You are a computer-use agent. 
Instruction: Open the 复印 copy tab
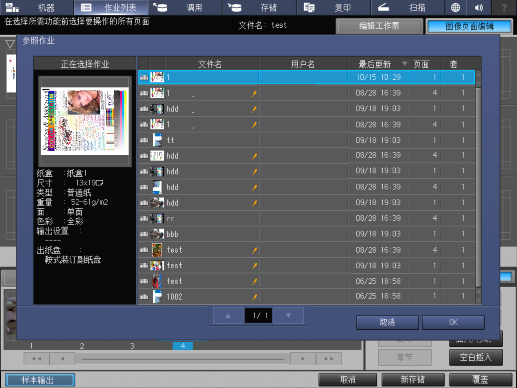[x=333, y=7]
